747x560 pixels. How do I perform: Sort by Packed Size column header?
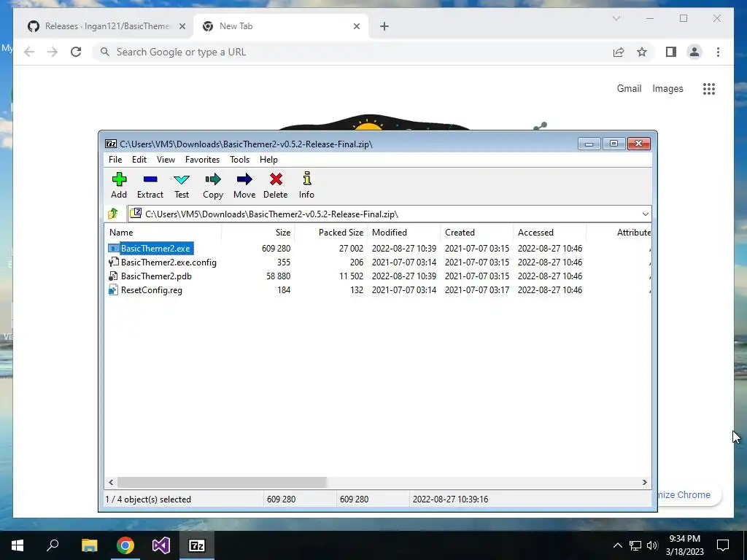[x=331, y=233]
